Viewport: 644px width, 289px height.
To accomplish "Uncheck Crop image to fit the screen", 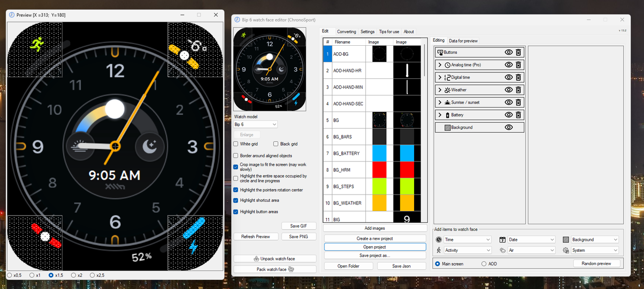I will [x=236, y=167].
